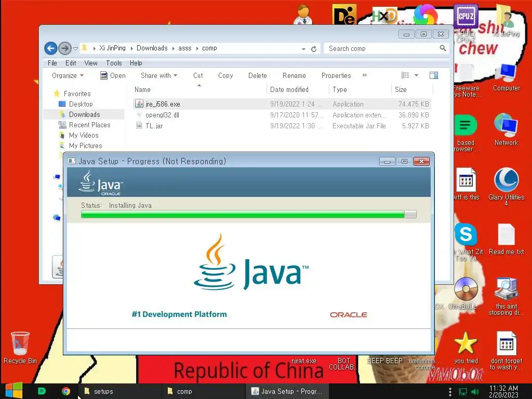
Task: Open 'based browser' desktop icon
Action: click(x=465, y=133)
